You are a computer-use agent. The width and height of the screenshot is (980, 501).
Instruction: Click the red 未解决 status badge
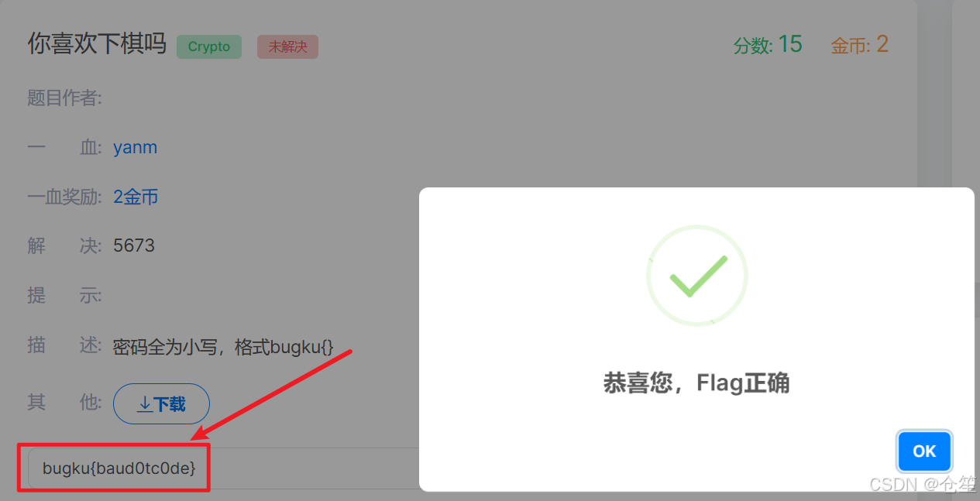tap(287, 46)
